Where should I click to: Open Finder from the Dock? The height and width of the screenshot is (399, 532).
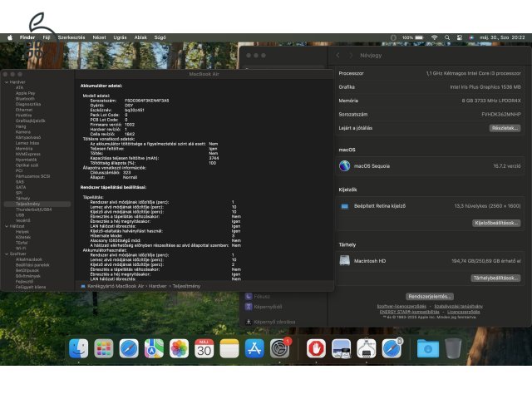pyautogui.click(x=78, y=348)
